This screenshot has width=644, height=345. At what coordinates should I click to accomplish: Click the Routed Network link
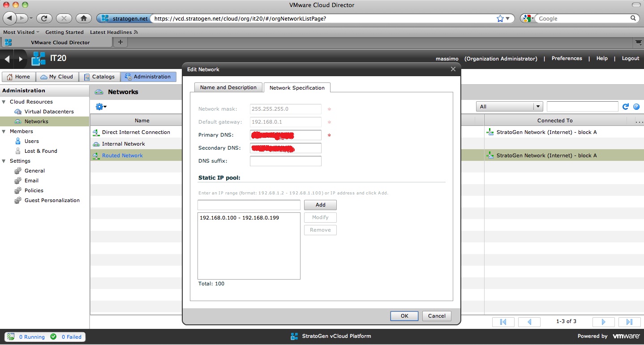click(122, 155)
